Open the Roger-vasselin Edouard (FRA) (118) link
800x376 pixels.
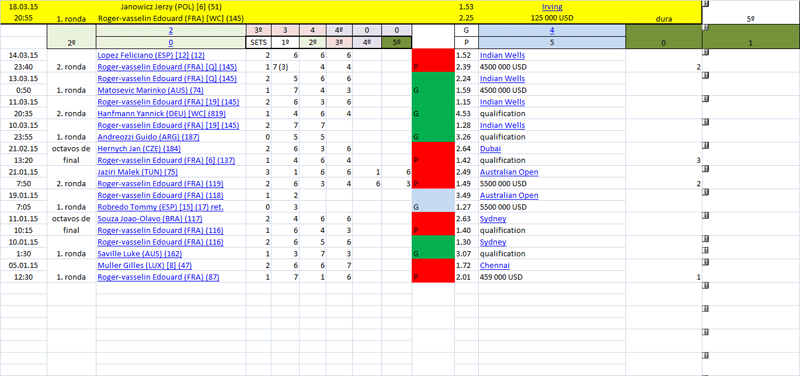pos(160,196)
